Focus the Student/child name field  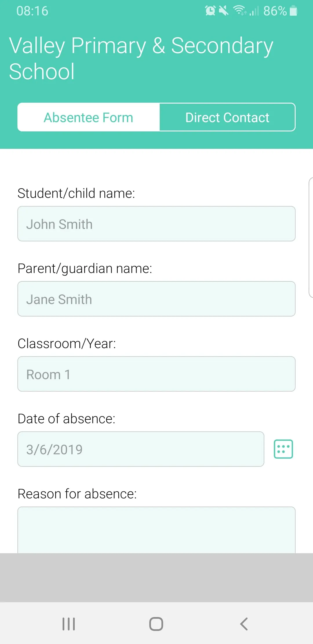click(156, 224)
